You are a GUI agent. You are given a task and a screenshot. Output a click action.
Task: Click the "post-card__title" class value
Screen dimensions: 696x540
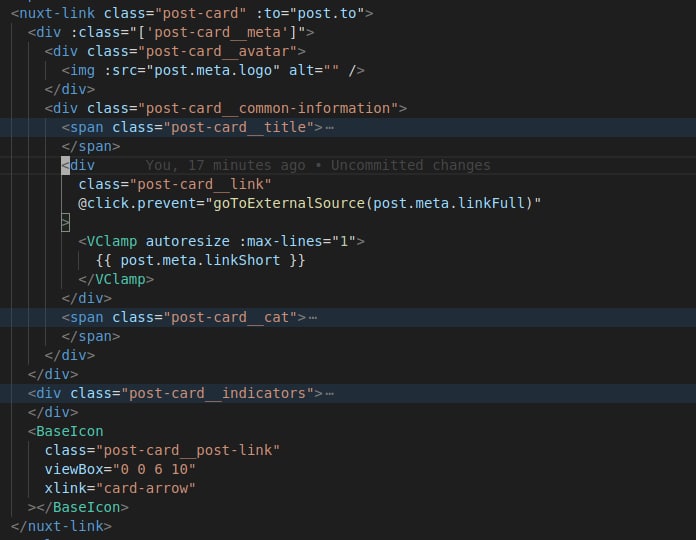[238, 127]
